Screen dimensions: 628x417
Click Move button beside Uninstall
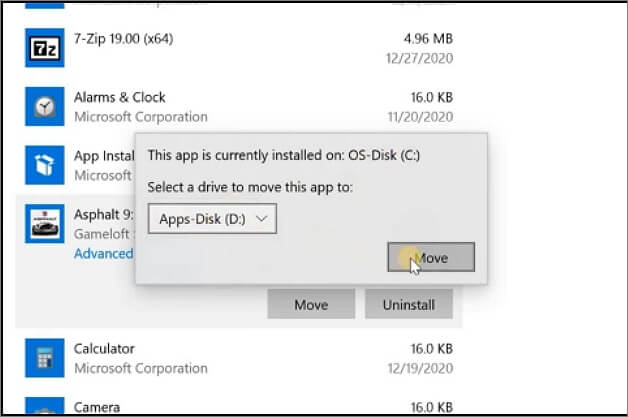click(310, 304)
